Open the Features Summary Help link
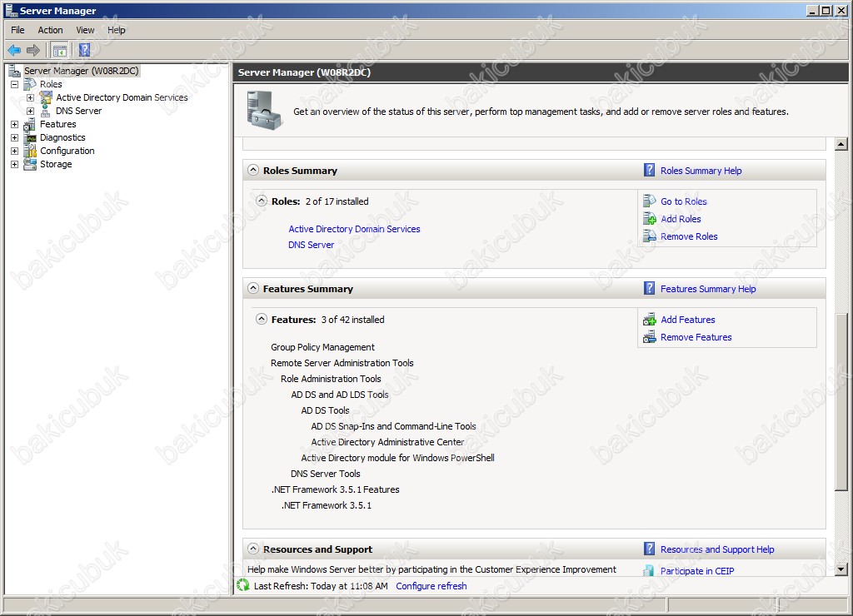This screenshot has height=616, width=853. (x=708, y=289)
